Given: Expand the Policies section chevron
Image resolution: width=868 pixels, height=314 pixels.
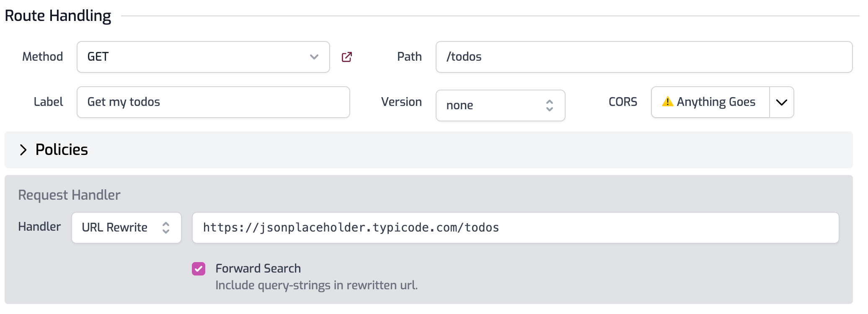Looking at the screenshot, I should point(23,150).
